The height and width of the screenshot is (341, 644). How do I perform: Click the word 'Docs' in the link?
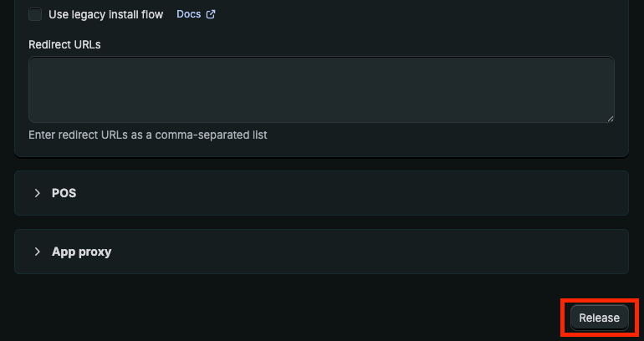pyautogui.click(x=189, y=14)
